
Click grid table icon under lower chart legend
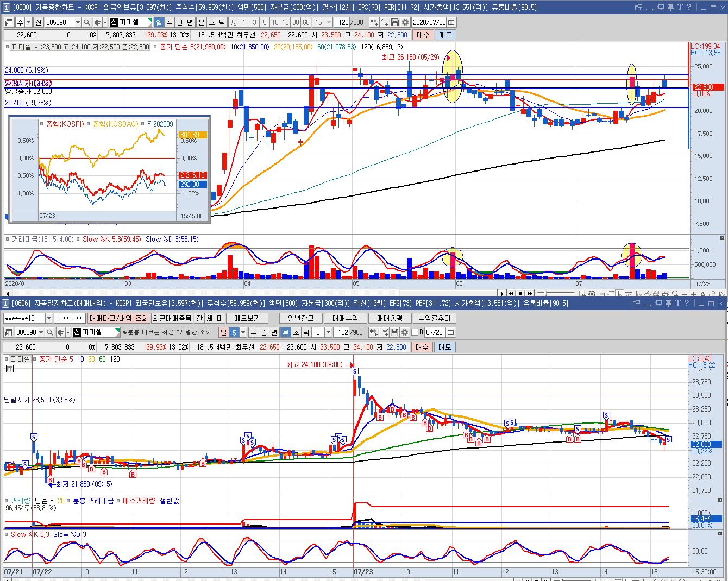[10, 369]
